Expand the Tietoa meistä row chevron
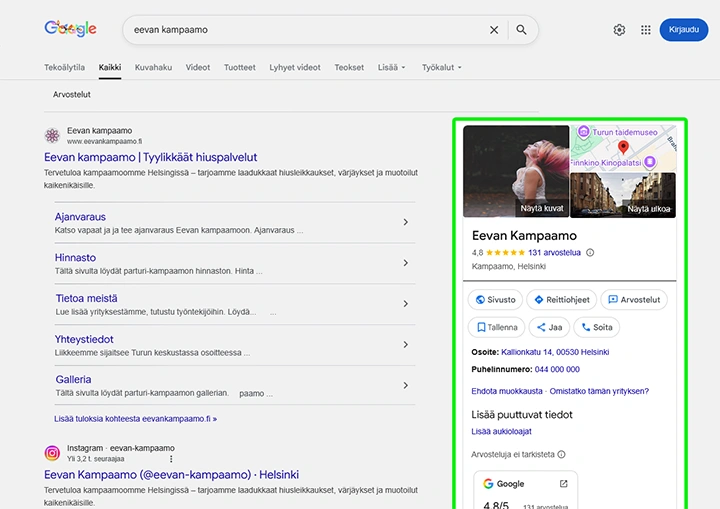This screenshot has height=509, width=720. pos(405,304)
